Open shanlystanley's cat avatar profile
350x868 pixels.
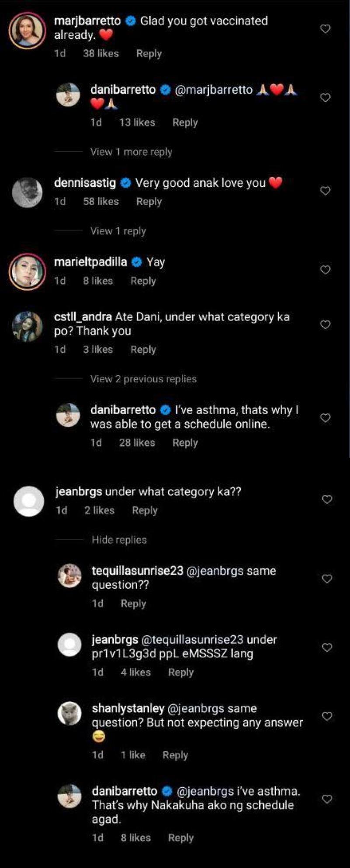69,714
